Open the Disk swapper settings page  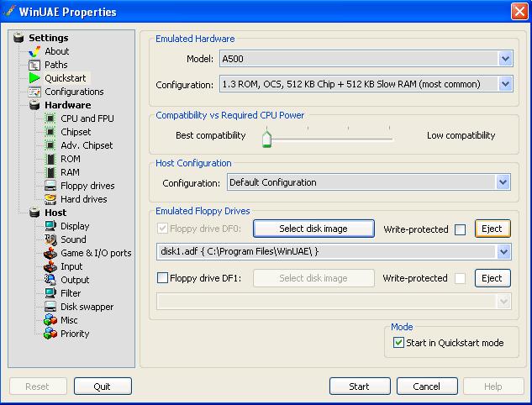click(87, 307)
